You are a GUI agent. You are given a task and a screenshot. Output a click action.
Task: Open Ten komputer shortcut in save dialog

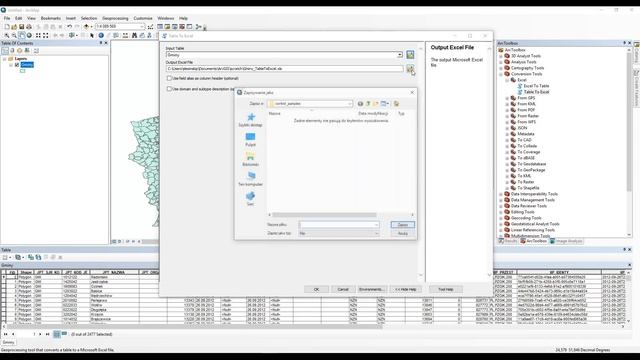[250, 179]
